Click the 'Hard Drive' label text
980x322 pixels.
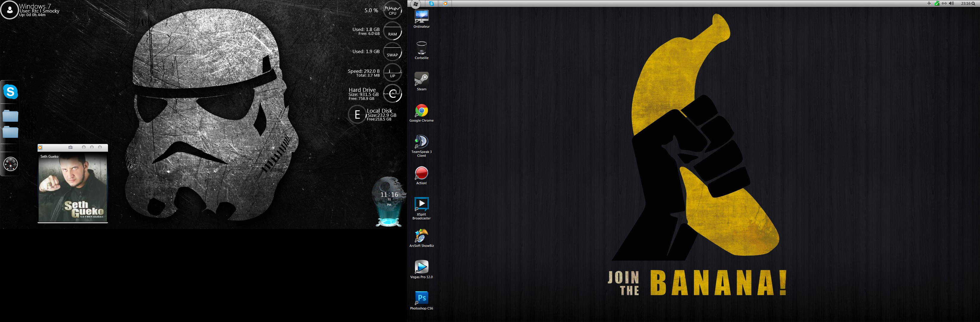362,90
